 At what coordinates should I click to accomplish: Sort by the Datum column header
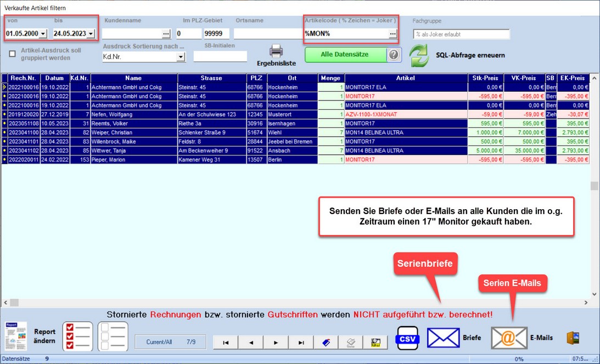(54, 78)
